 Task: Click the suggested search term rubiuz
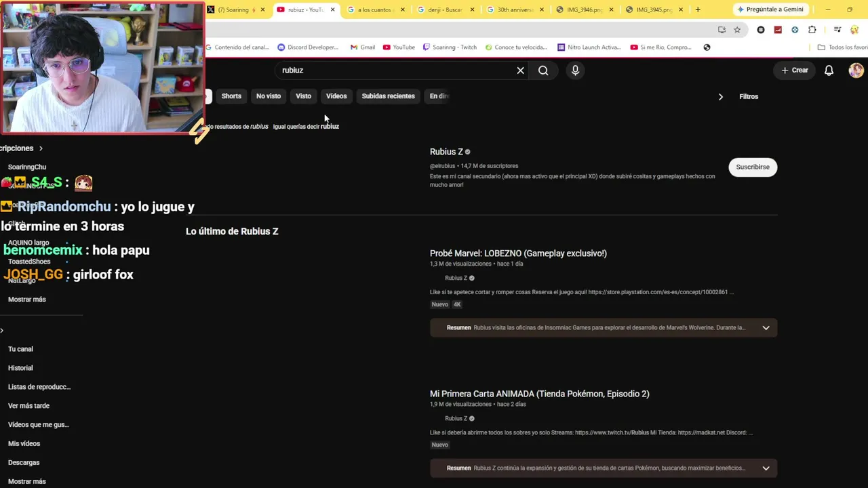tap(330, 127)
